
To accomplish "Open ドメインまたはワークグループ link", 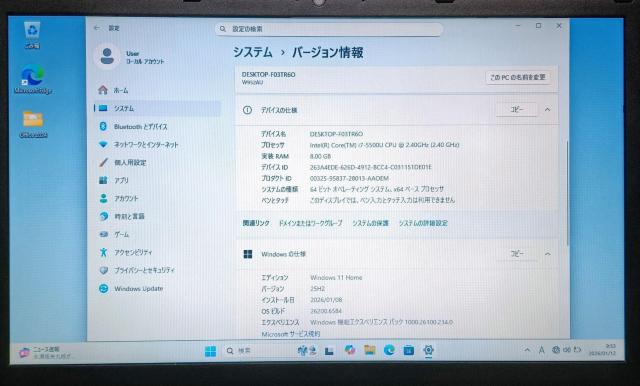I will point(311,223).
